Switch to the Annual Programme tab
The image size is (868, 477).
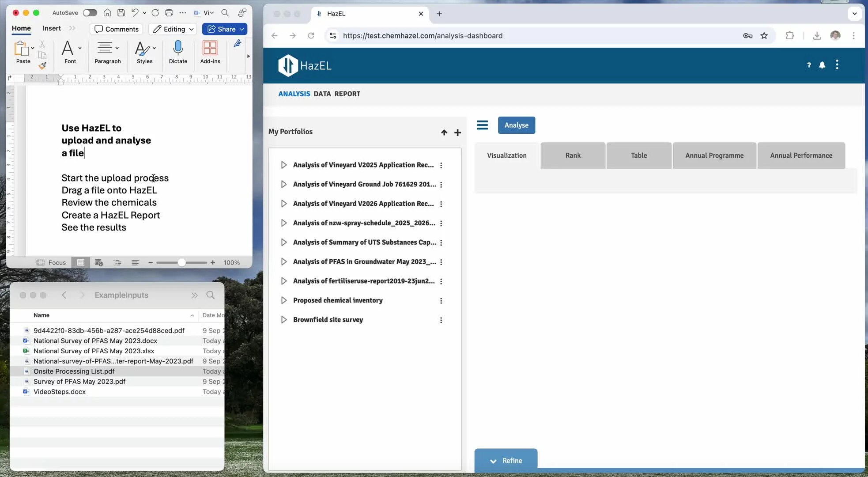coord(714,155)
